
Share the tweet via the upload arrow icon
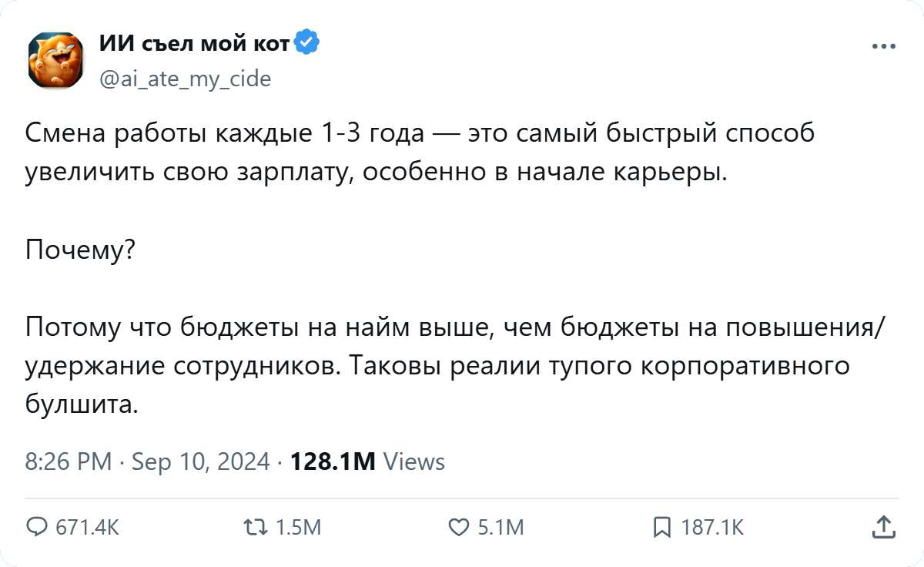click(883, 527)
